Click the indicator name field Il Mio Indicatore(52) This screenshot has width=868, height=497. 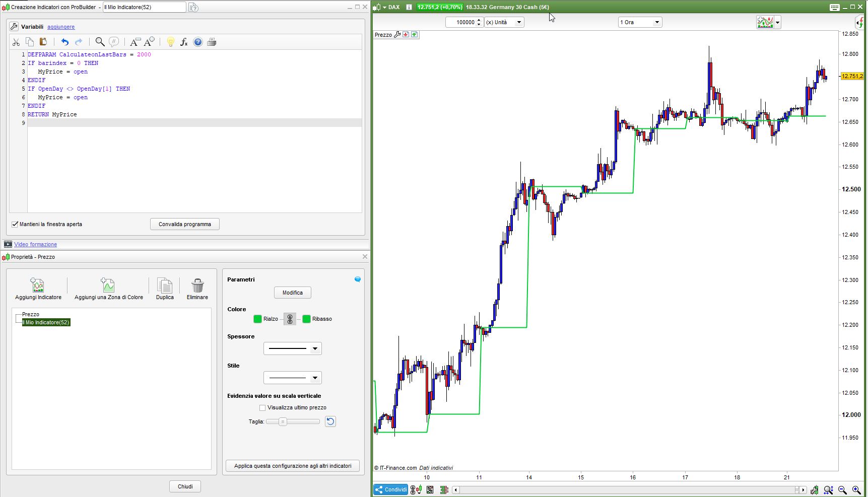pos(145,7)
